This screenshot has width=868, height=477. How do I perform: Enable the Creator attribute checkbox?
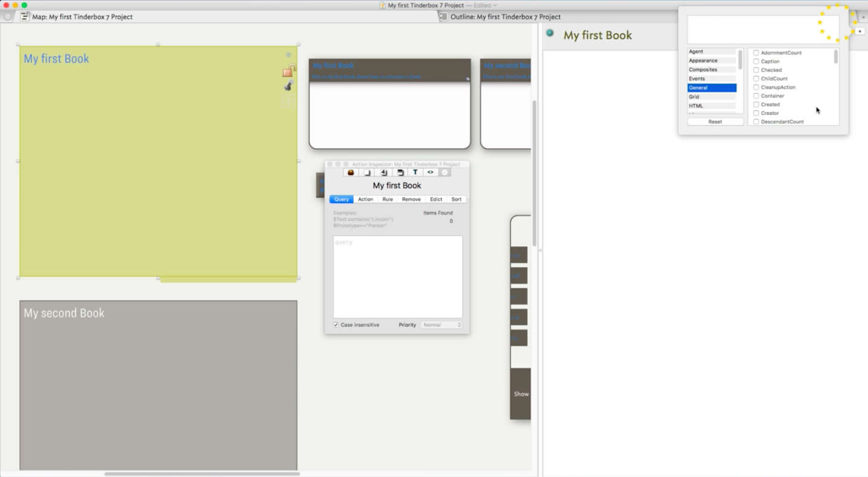756,113
